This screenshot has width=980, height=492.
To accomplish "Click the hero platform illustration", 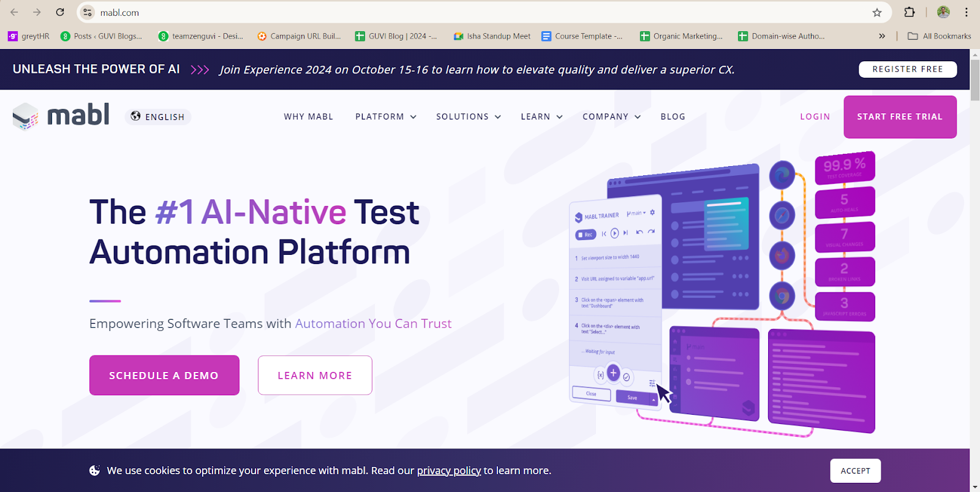I will [x=722, y=294].
